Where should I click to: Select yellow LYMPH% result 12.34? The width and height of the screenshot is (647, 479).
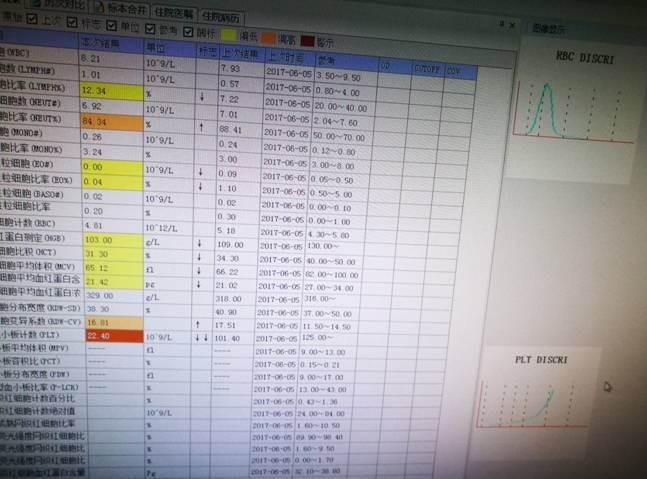[111, 90]
